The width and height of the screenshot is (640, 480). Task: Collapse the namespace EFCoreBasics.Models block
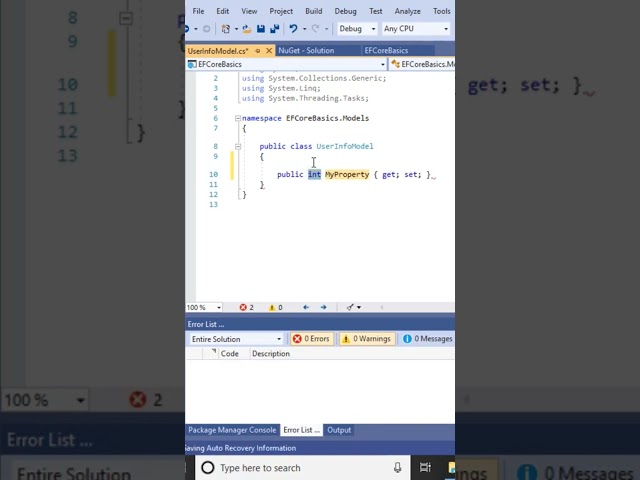coord(238,118)
